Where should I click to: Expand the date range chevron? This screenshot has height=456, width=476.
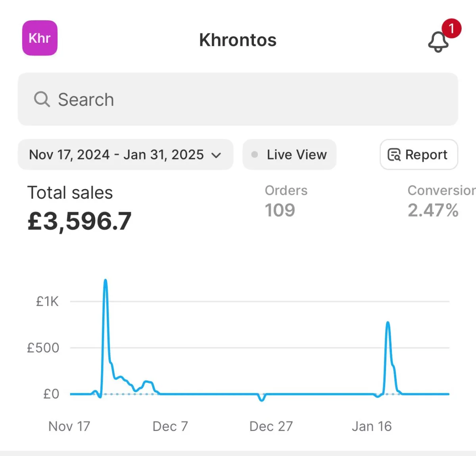tap(216, 155)
